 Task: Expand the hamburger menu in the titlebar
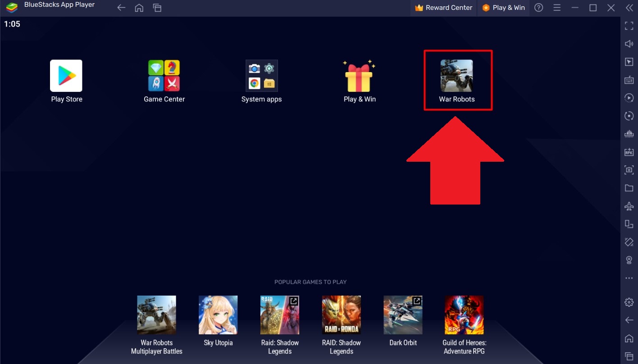(x=556, y=8)
